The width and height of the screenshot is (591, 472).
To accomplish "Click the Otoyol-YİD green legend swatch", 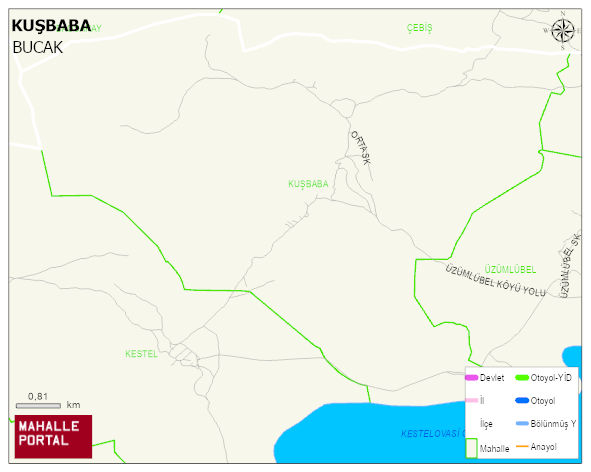I will (522, 377).
